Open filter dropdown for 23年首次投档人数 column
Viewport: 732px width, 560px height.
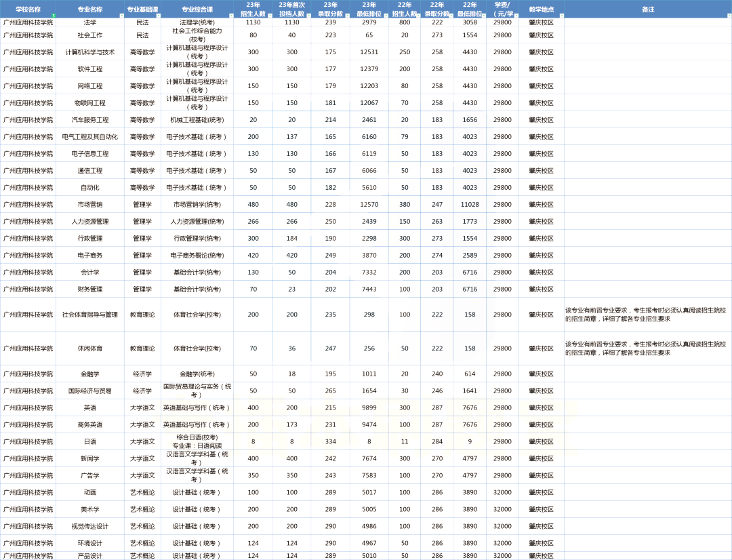pos(308,16)
